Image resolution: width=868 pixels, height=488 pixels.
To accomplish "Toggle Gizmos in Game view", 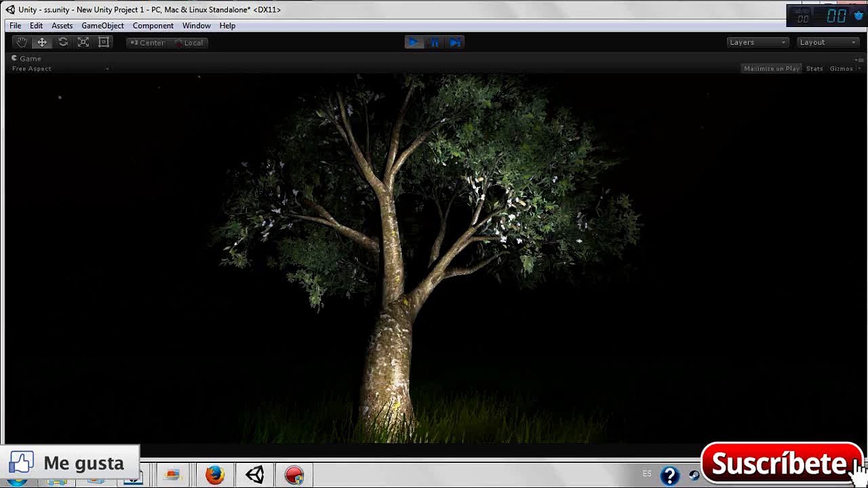I will (x=841, y=68).
